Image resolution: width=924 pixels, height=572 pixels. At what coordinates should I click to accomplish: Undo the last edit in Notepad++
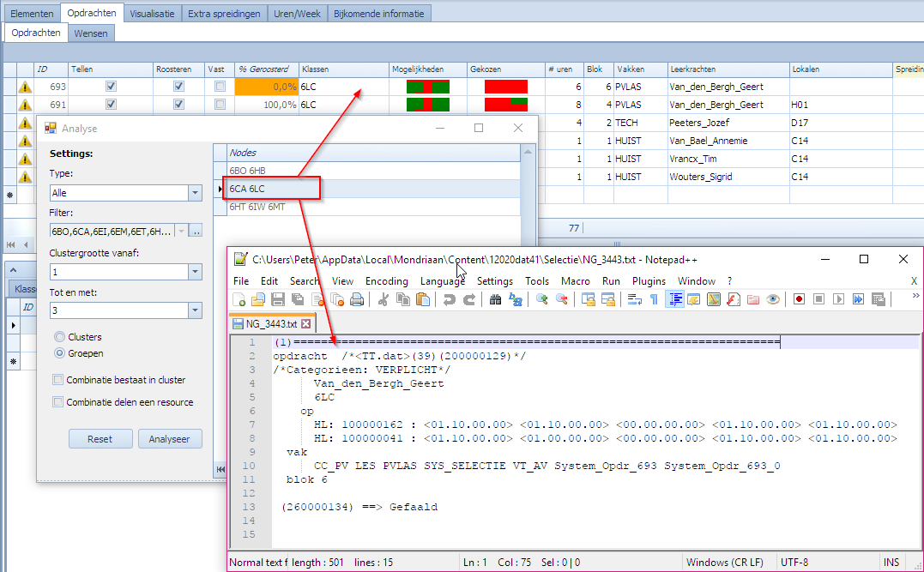pos(449,300)
